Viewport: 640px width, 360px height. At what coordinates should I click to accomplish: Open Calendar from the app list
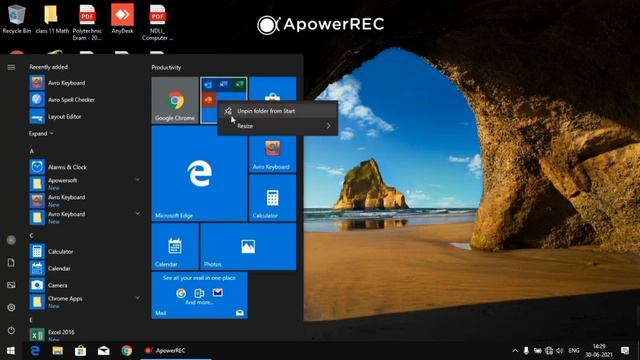click(85, 268)
